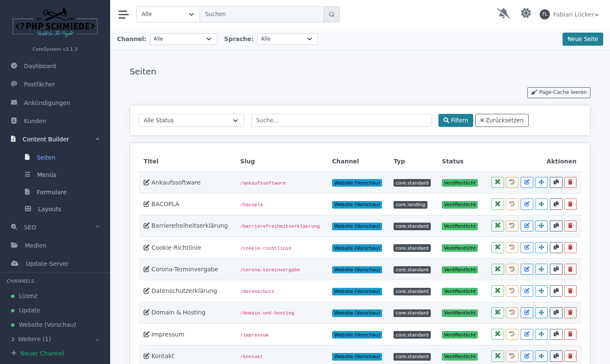Edit the Barrierefreiheitserklärung page via blue pencil icon
This screenshot has height=364, width=610.
(x=527, y=226)
